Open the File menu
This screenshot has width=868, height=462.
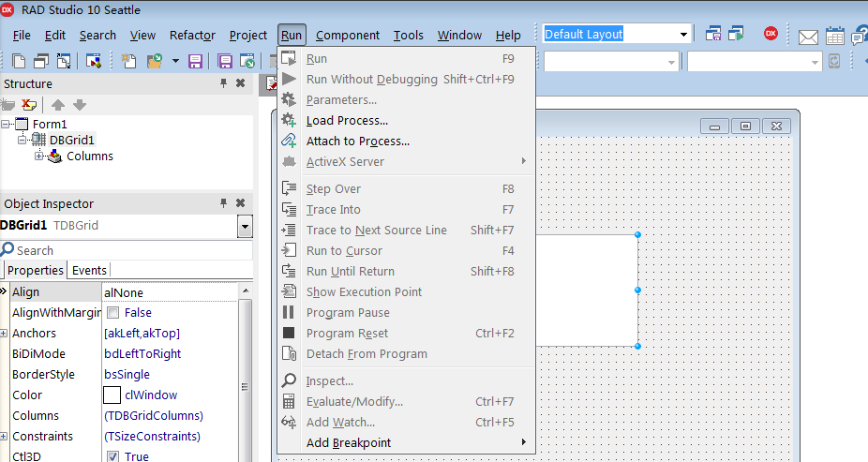(x=22, y=36)
